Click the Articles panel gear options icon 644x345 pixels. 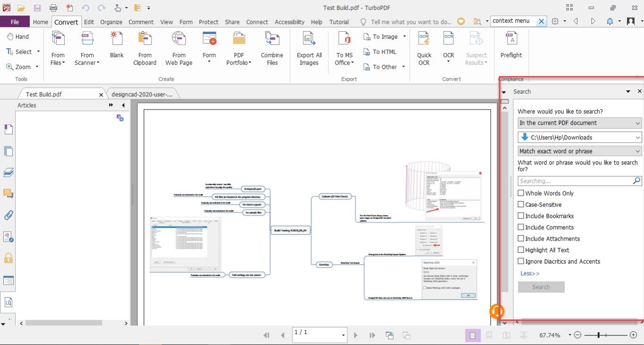pyautogui.click(x=120, y=118)
